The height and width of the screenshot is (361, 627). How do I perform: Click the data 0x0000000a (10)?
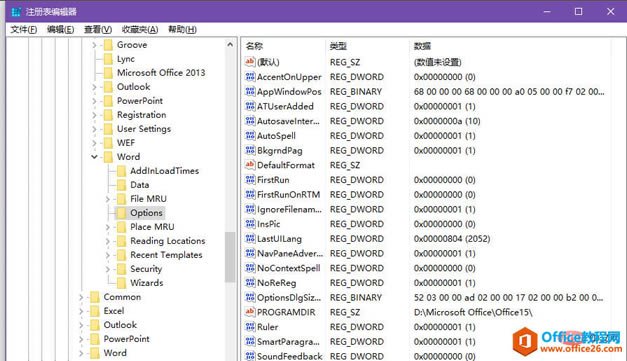[447, 121]
